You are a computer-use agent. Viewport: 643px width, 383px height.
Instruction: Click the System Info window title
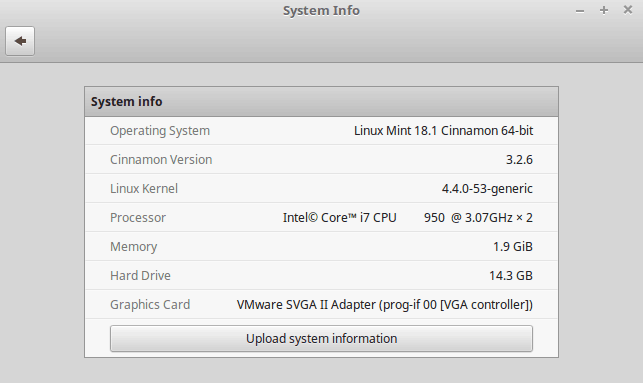point(321,11)
